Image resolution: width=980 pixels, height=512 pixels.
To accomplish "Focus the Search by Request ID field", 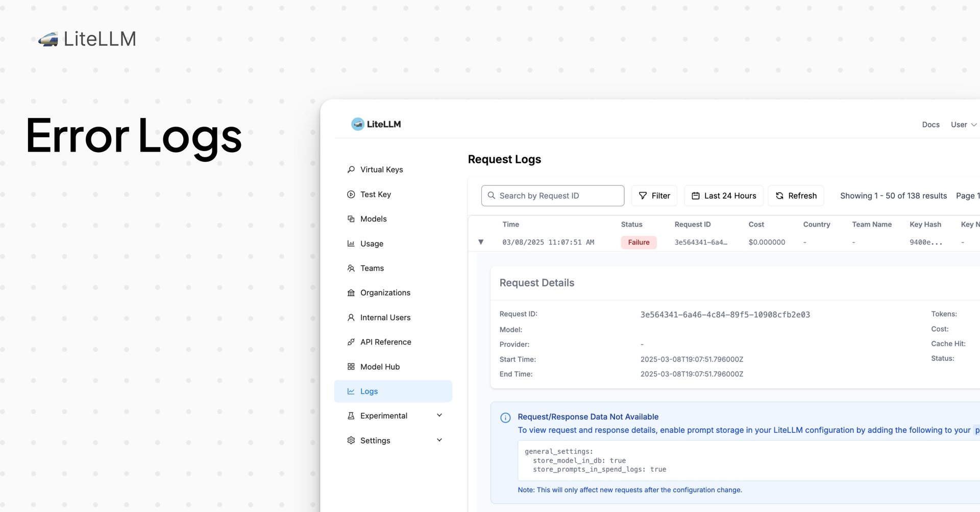I will (553, 196).
